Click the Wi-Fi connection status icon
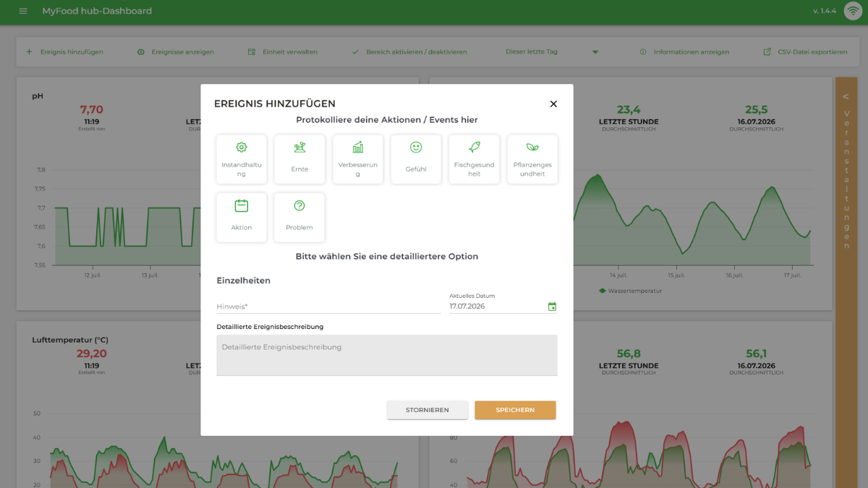 [853, 12]
